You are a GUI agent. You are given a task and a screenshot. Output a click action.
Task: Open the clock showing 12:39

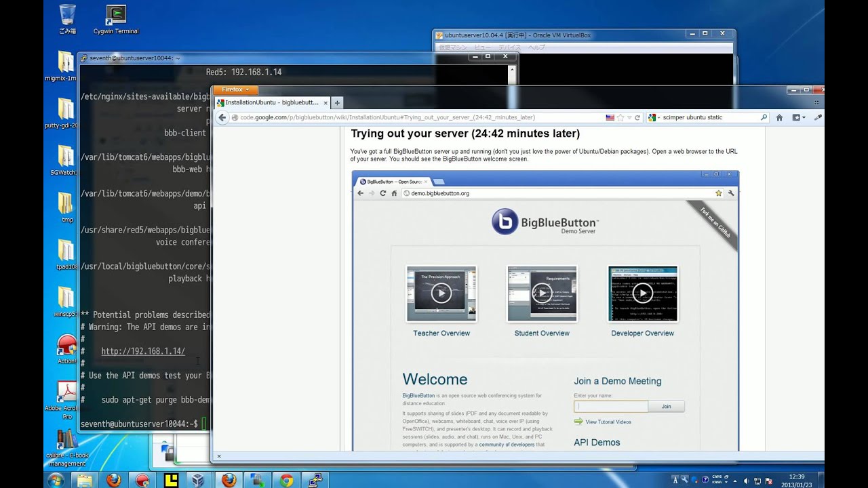797,481
